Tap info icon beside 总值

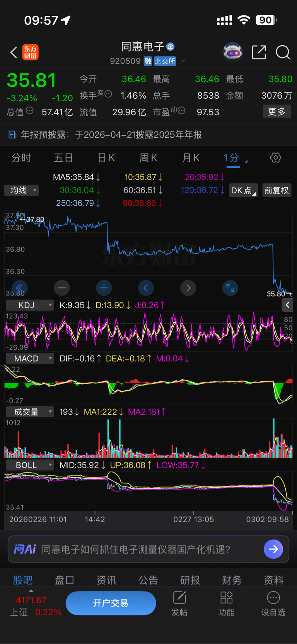click(x=30, y=111)
